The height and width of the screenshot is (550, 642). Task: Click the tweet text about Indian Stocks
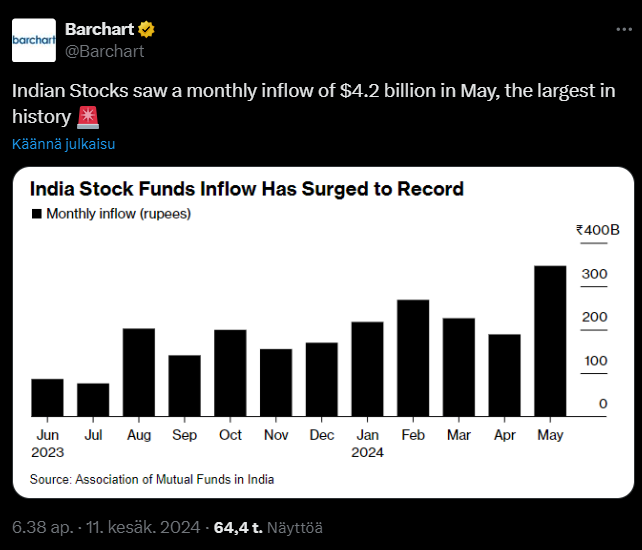(300, 91)
